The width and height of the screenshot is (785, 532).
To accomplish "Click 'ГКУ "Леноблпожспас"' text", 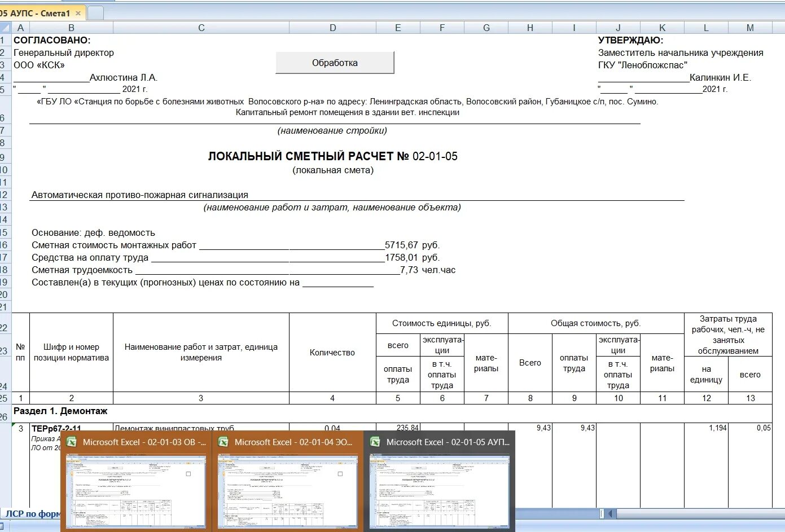I will pos(643,65).
